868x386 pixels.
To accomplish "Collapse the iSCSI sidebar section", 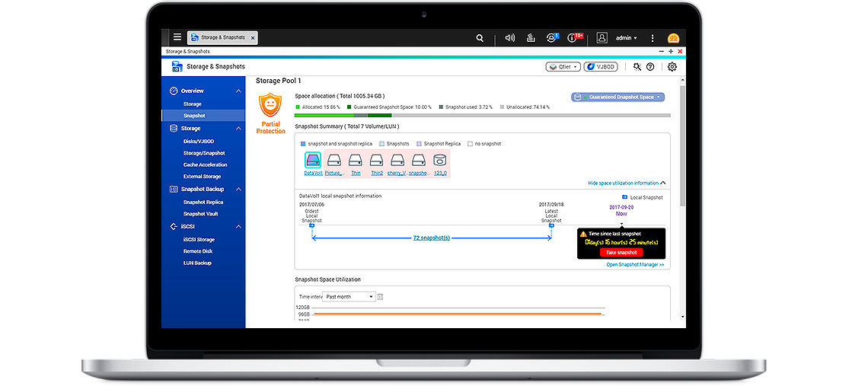I will pos(238,227).
